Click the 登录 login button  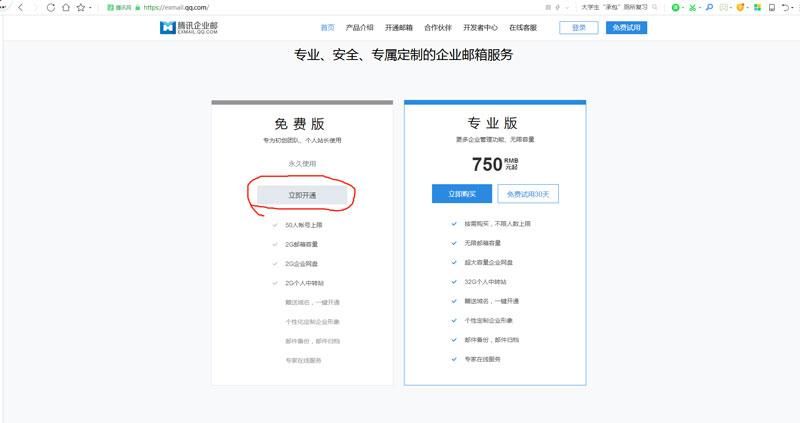[x=579, y=28]
